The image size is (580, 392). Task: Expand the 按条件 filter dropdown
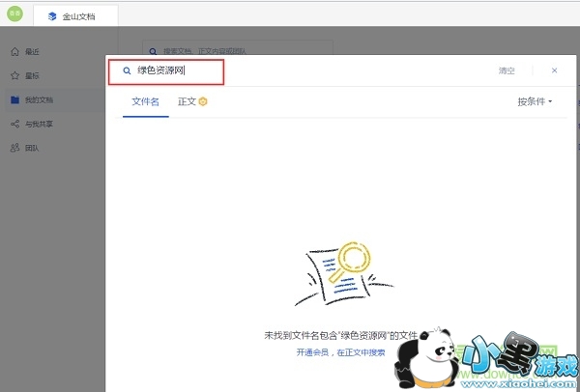535,101
